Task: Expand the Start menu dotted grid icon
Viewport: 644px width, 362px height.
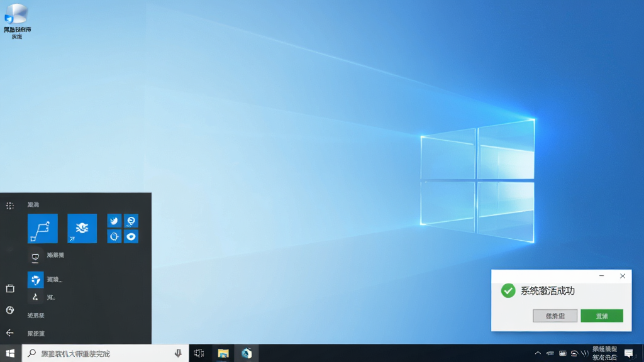Action: [x=10, y=206]
